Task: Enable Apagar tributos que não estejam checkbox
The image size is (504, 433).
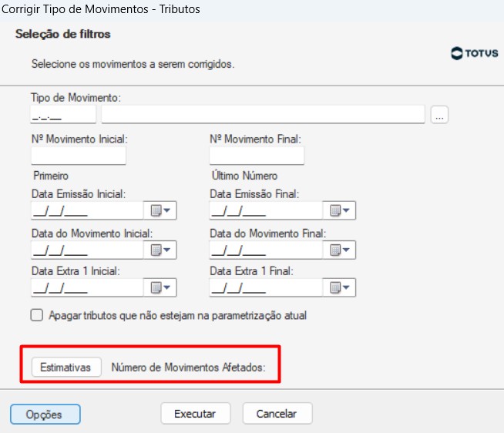Action: [37, 315]
